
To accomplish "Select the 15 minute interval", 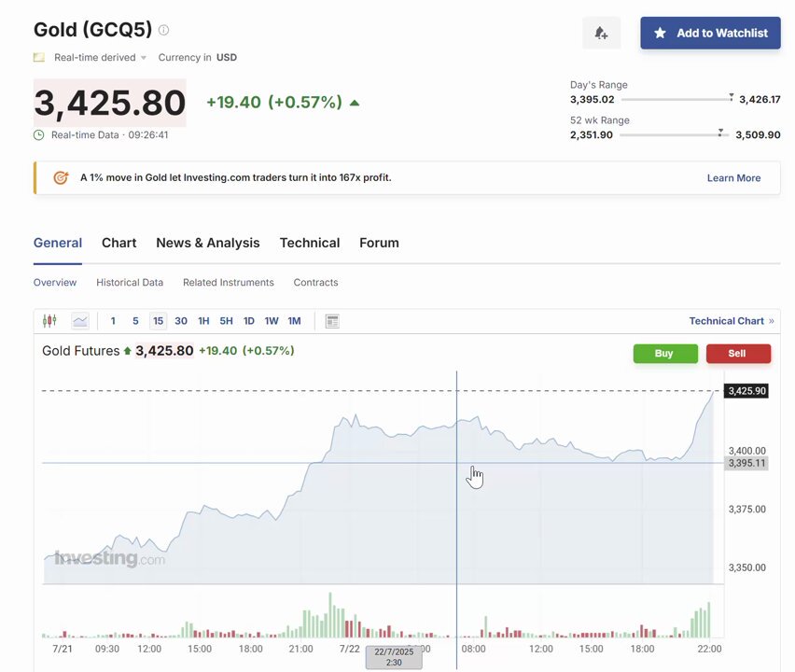I will [159, 321].
